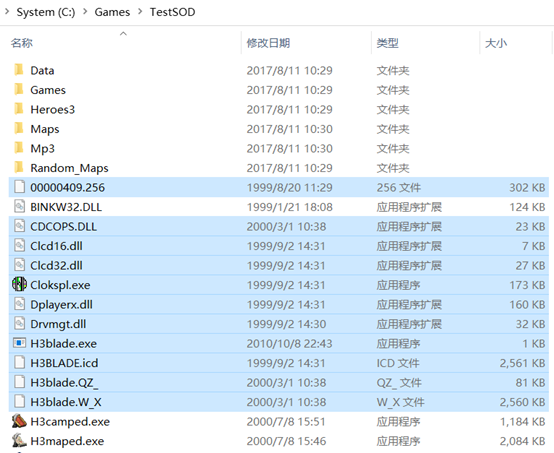The height and width of the screenshot is (453, 554).
Task: Click the H3blade.W_X file icon
Action: click(19, 401)
